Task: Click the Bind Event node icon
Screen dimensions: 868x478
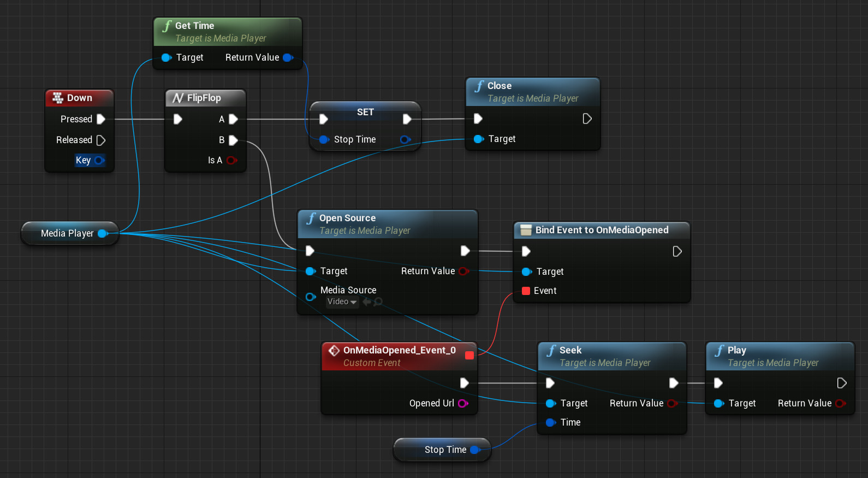Action: click(x=526, y=230)
